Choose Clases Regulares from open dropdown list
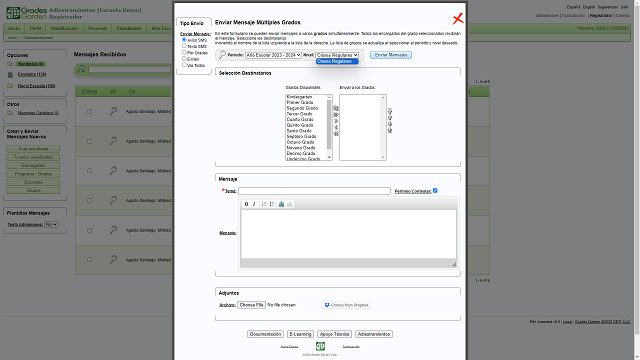The image size is (640, 360). click(x=337, y=61)
